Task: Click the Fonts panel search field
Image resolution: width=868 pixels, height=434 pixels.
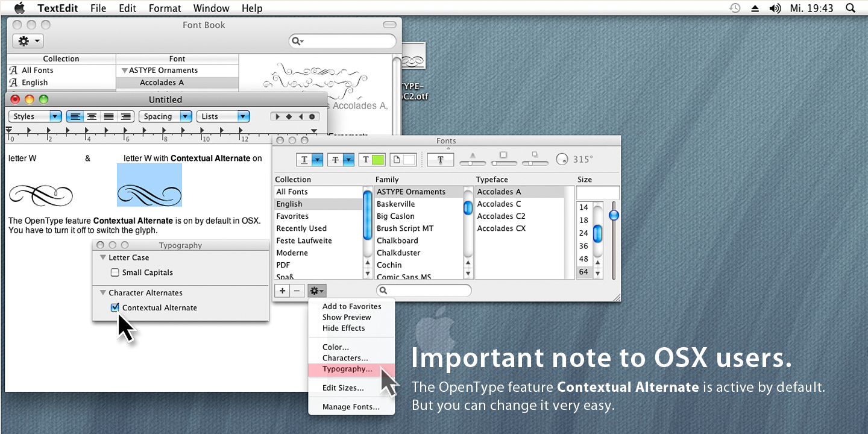Action: pyautogui.click(x=424, y=291)
